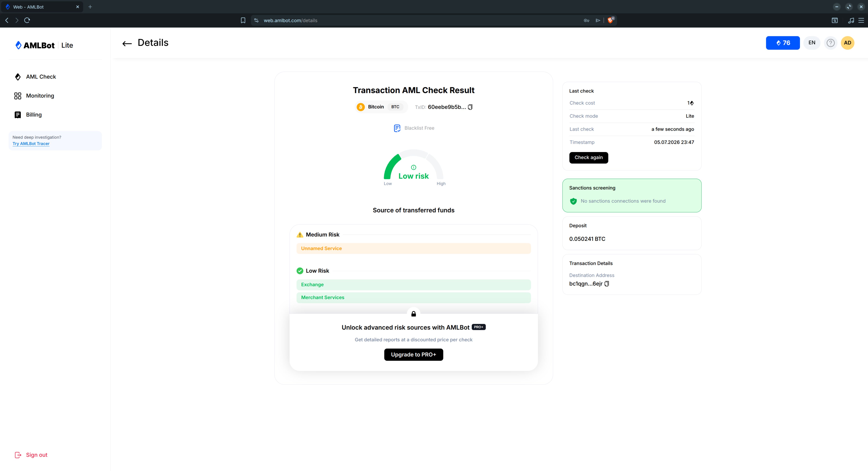Image resolution: width=868 pixels, height=471 pixels.
Task: Open the AD user avatar menu
Action: click(847, 43)
